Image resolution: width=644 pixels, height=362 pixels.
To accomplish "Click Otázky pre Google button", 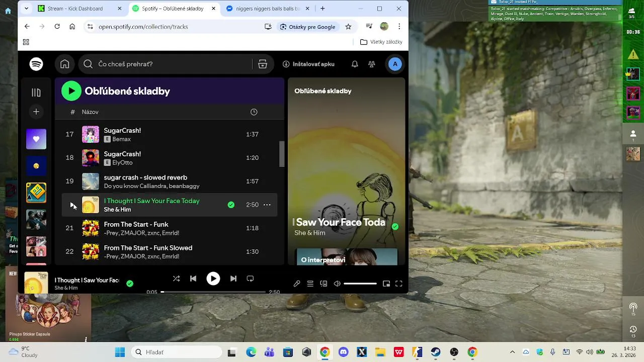I will click(307, 27).
